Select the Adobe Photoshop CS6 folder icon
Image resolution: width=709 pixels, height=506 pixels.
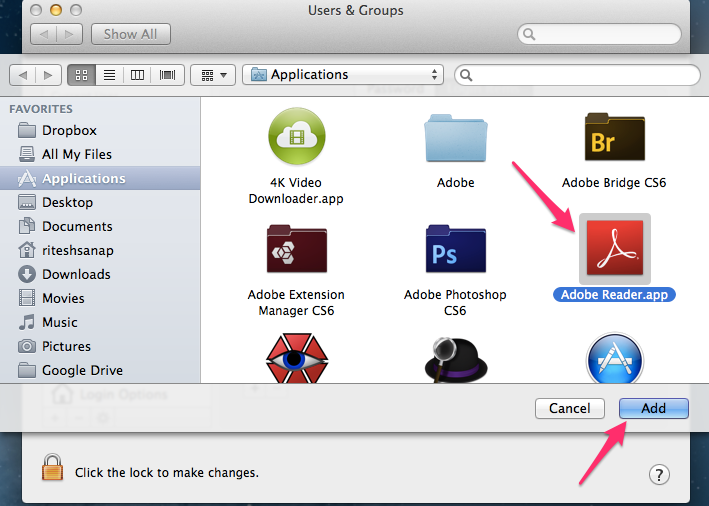[455, 249]
